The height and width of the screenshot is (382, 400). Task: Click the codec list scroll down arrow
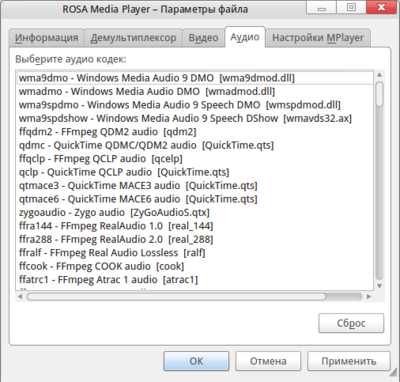tap(379, 286)
